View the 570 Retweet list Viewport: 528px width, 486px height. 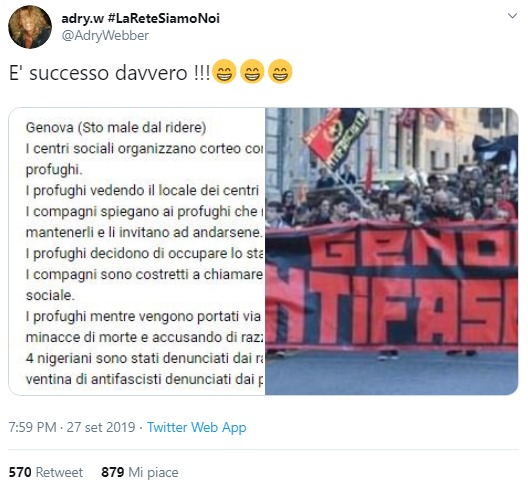(46, 472)
